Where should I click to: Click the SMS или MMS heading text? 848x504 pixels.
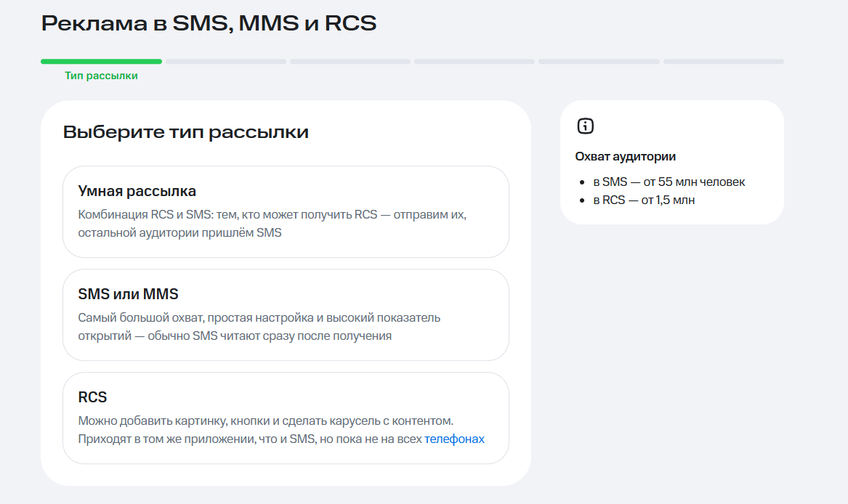(x=128, y=294)
